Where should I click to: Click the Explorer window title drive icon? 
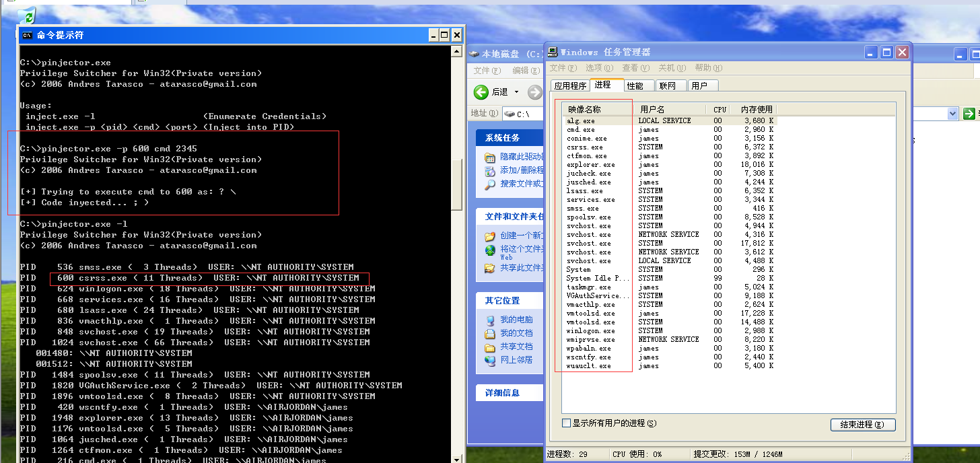coord(475,54)
